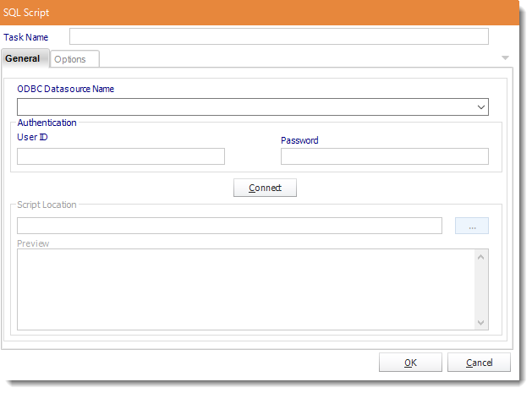The height and width of the screenshot is (393, 532).
Task: Expand the ODBC Datasource dropdown arrow
Action: (480, 107)
